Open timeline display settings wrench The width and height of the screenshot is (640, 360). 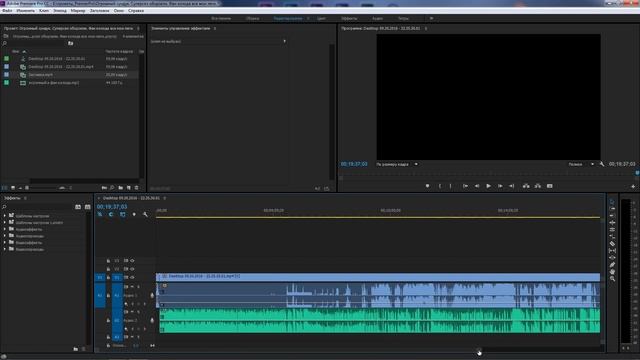(x=145, y=214)
